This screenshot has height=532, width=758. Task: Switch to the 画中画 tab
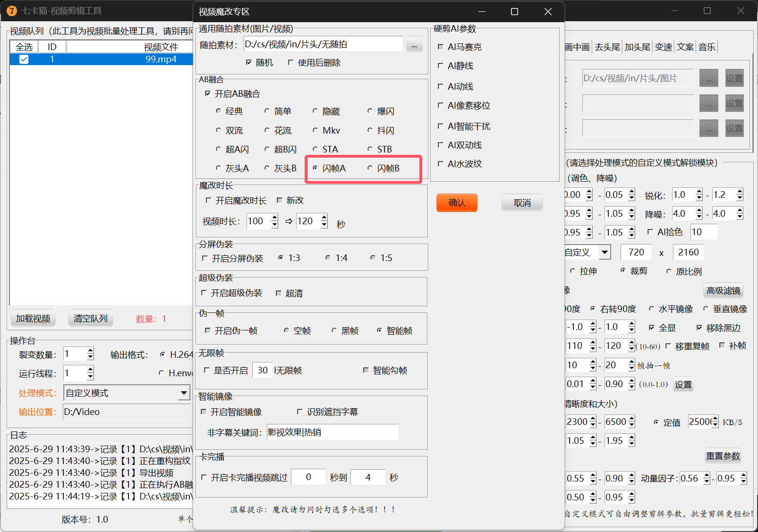577,47
